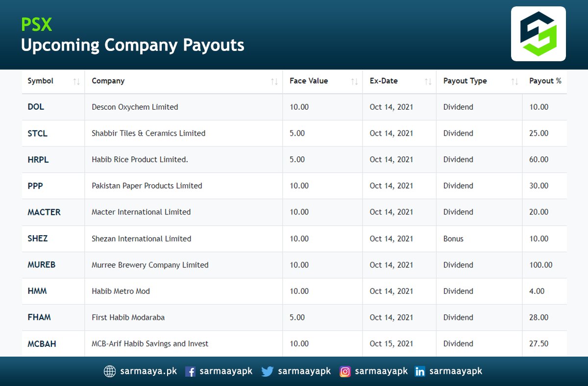This screenshot has width=588, height=386.
Task: Click the 100.00 payout for MUREB
Action: tap(541, 265)
